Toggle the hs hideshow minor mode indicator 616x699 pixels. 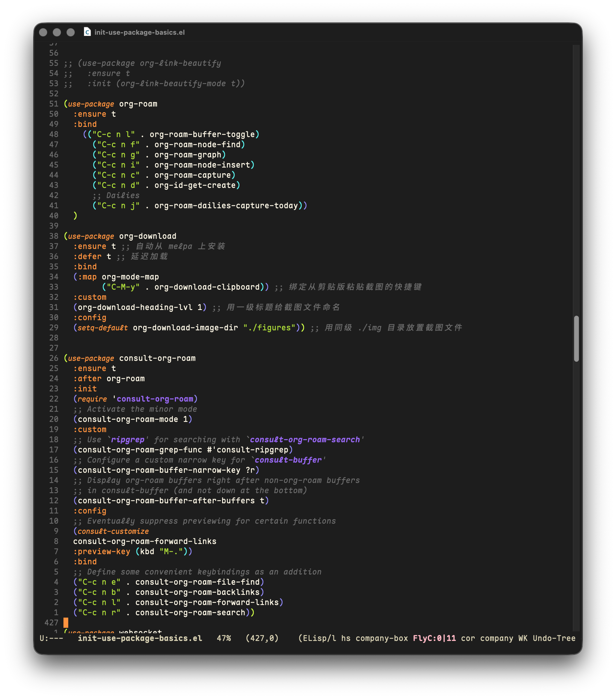345,638
